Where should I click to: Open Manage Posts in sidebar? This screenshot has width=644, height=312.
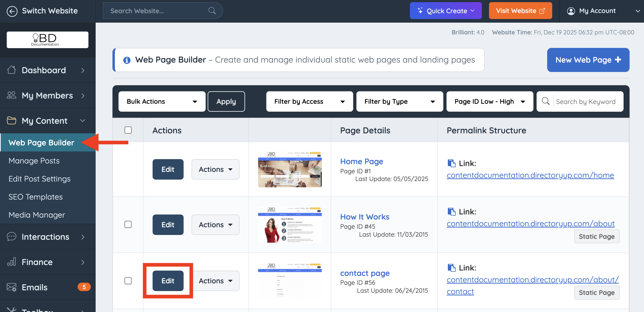(x=34, y=161)
